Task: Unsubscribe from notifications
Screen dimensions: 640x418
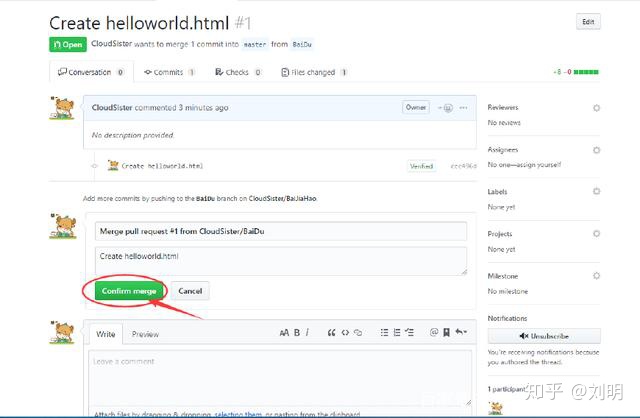Action: click(x=544, y=336)
